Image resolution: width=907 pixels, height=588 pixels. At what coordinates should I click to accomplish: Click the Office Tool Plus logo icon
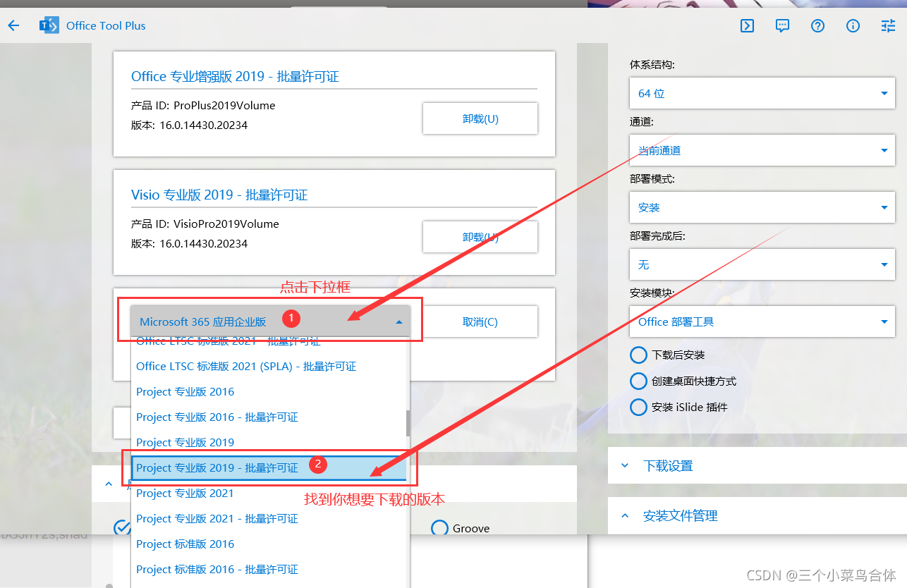(49, 25)
